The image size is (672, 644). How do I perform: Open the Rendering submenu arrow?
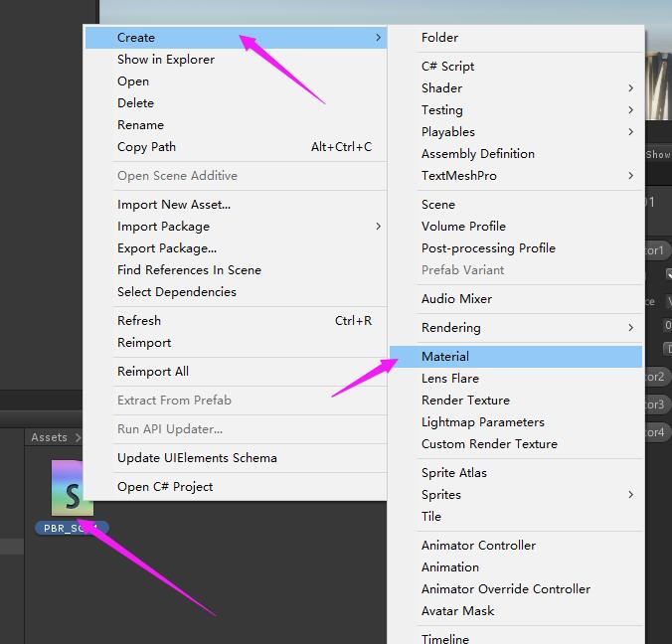coord(630,328)
